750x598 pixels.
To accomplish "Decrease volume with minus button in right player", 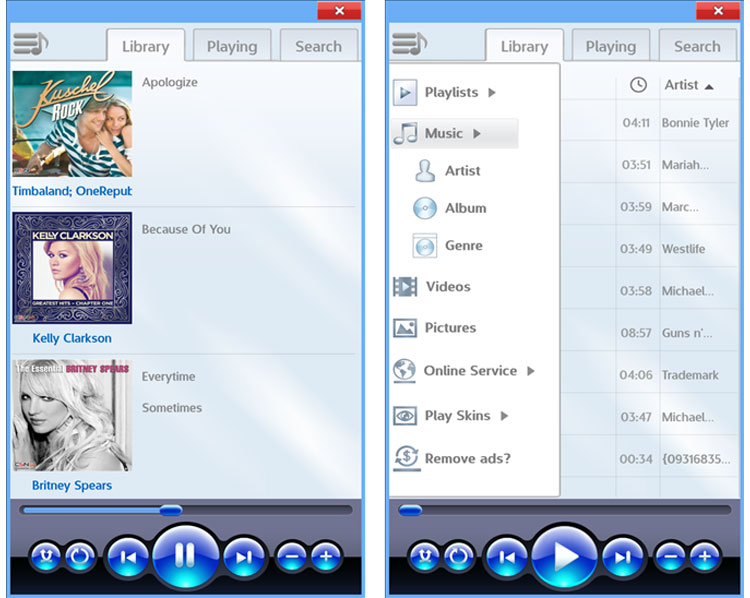I will coord(670,556).
